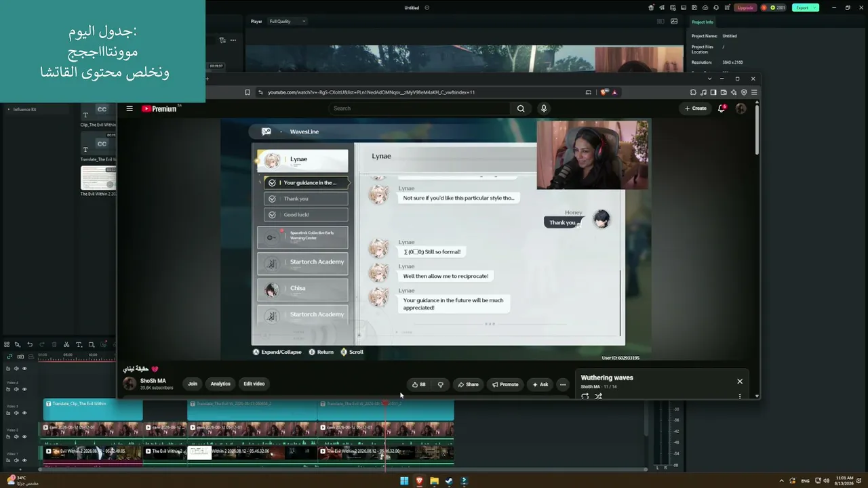Open the Export dropdown arrow
This screenshot has height=488, width=868.
coord(815,7)
